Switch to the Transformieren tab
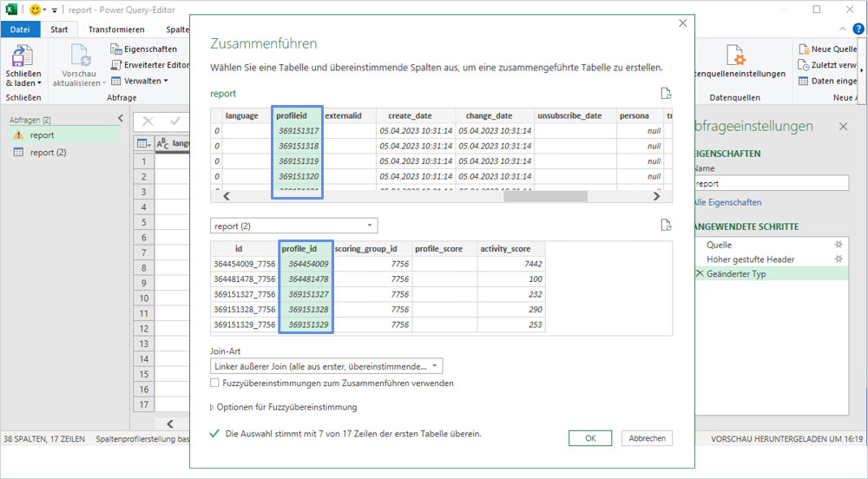 coord(116,30)
